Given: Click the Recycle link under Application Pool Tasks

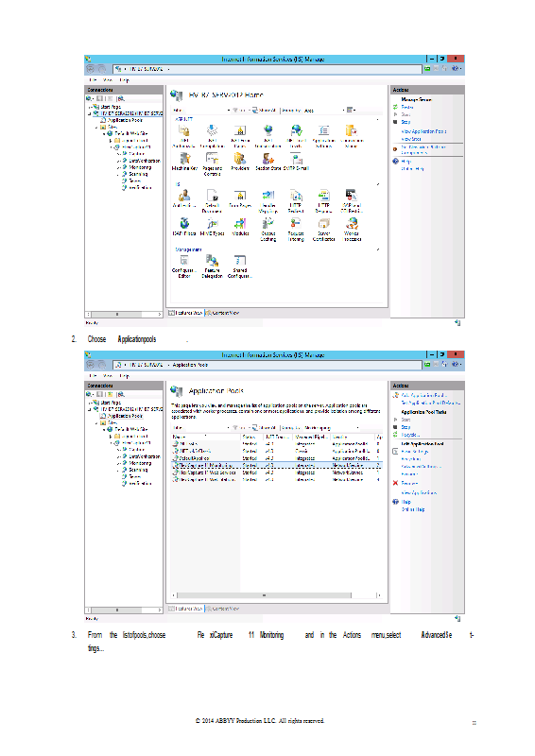Looking at the screenshot, I should (410, 435).
